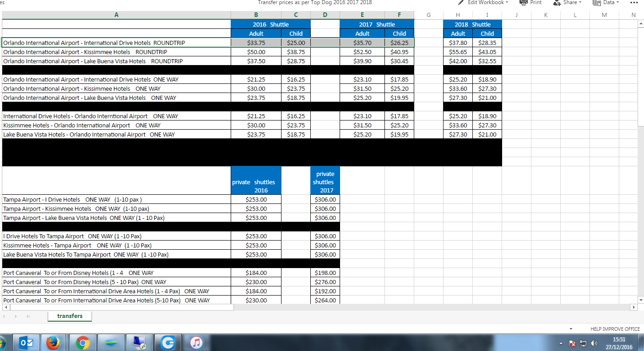Select cell with value $264.00

(x=325, y=300)
